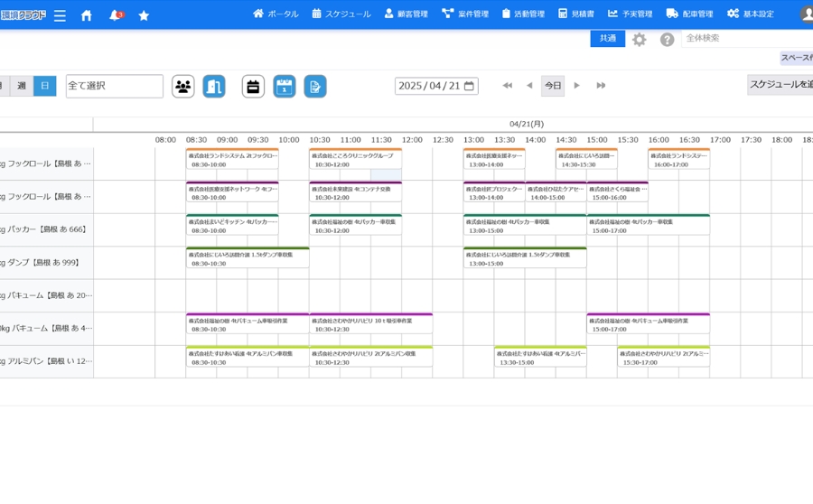
Task: Click the 今日 button
Action: [x=553, y=86]
